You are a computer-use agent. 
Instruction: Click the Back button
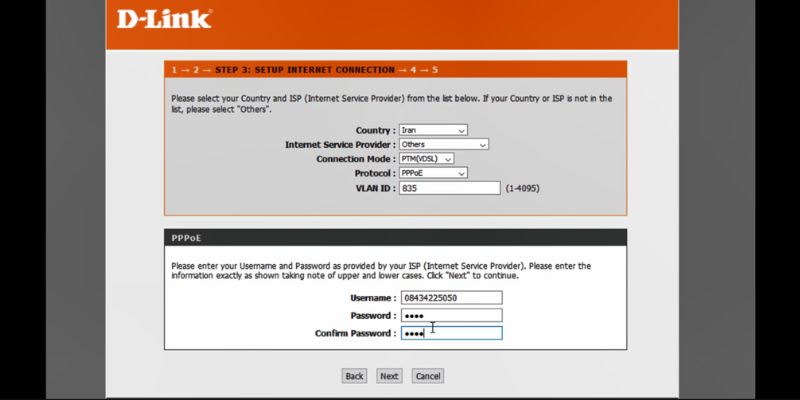(x=354, y=376)
